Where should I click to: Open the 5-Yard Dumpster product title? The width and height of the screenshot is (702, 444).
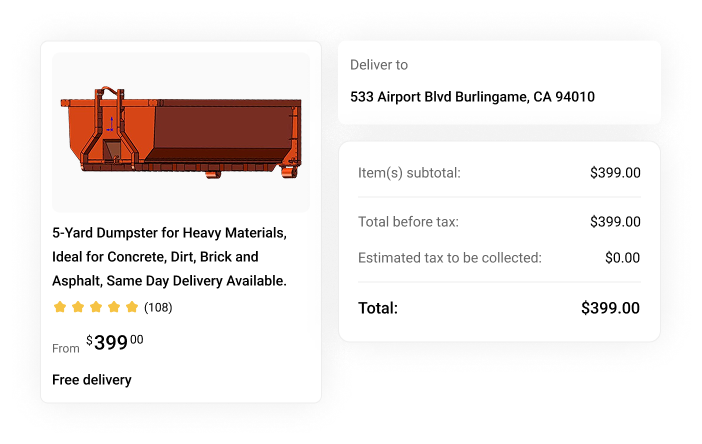[x=170, y=257]
